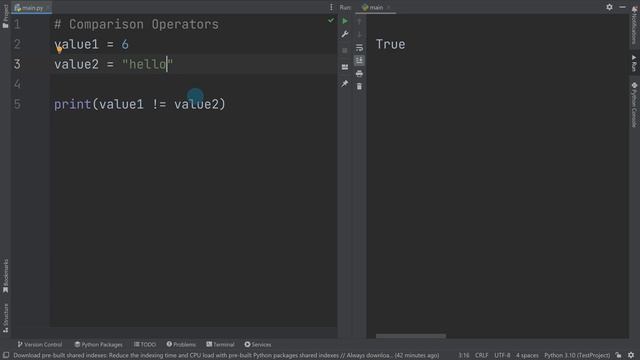Clear all output with trash icon
The image size is (640, 360).
coord(359,87)
